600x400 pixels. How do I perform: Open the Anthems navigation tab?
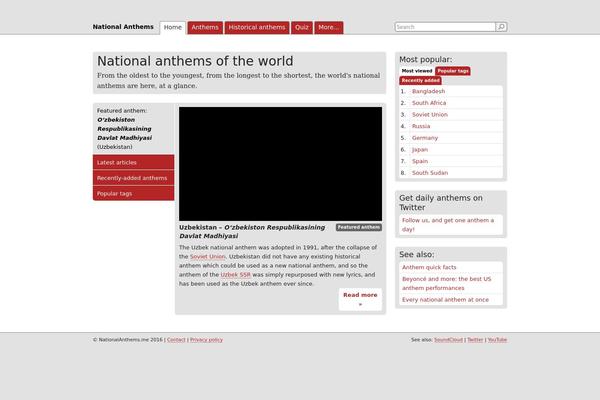(x=205, y=28)
